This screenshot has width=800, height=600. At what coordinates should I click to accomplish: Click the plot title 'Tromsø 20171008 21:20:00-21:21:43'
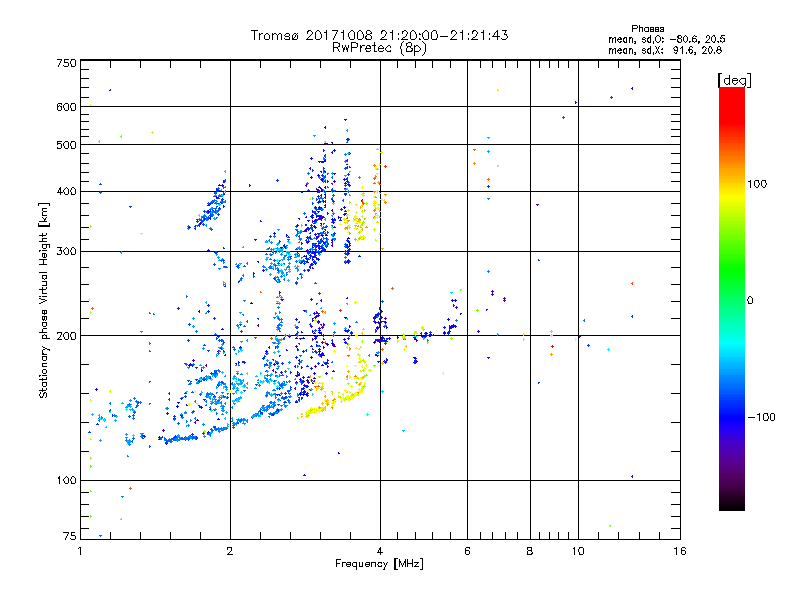(x=379, y=35)
